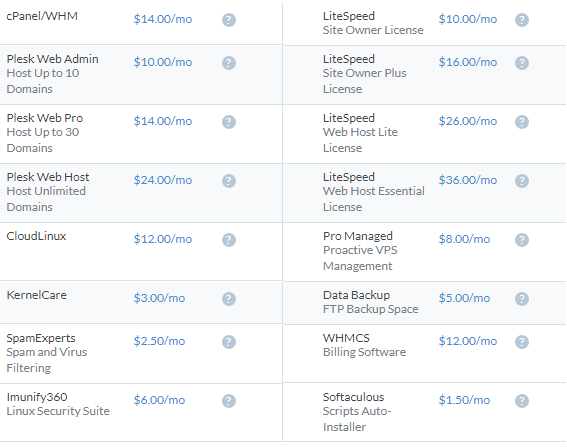Select SpamExperts $2.50/mo price

click(x=159, y=341)
